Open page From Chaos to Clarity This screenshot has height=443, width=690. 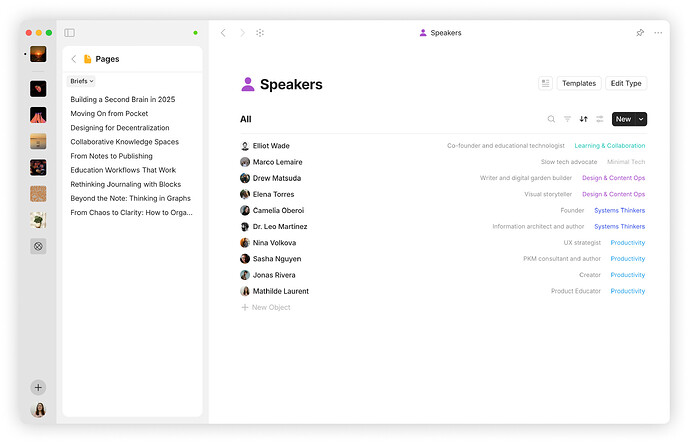click(131, 212)
